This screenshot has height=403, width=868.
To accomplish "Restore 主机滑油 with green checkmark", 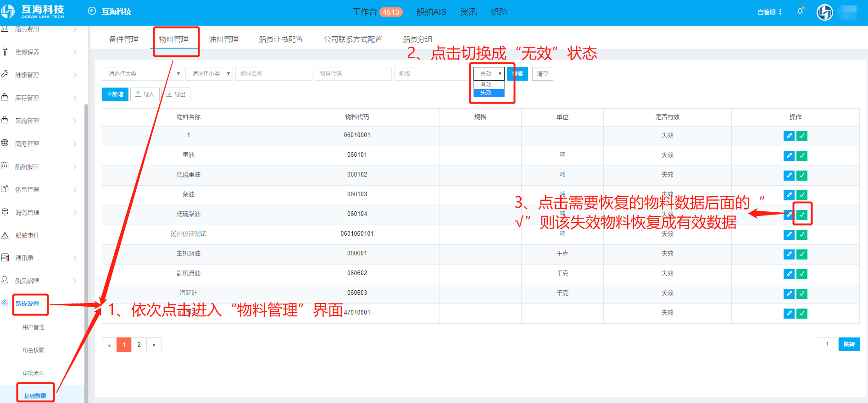I will pos(802,254).
